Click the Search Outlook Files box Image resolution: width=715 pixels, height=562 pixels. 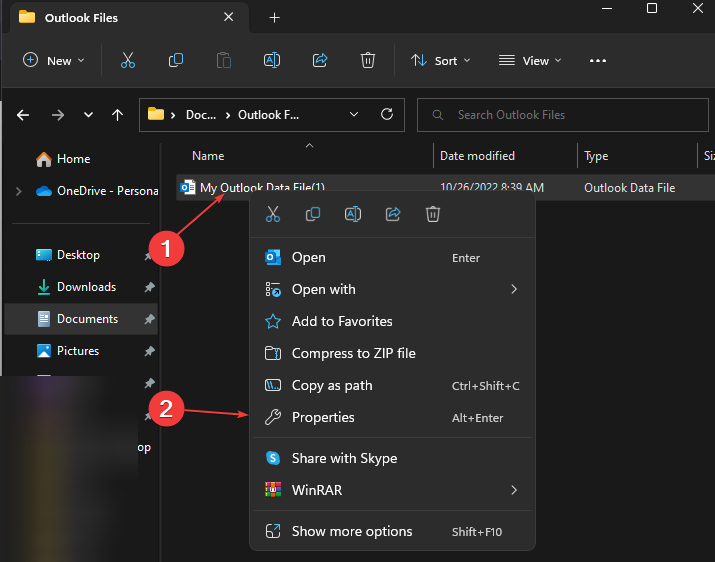click(563, 115)
